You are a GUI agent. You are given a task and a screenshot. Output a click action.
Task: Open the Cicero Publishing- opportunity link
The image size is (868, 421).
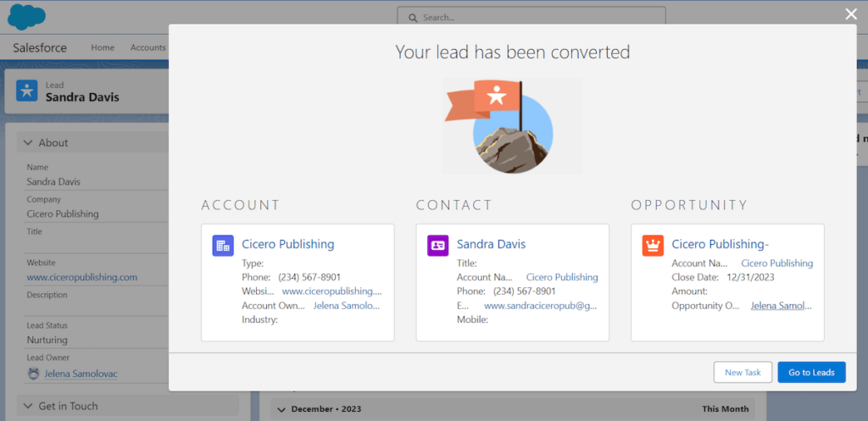coord(721,244)
